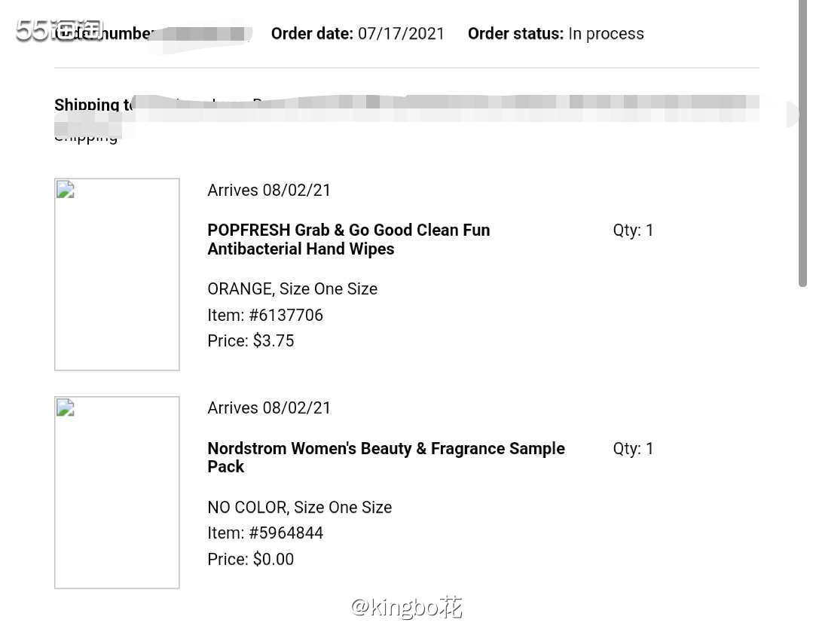Screen dimensions: 813x644
Task: Click the Price $0.00 text
Action: click(250, 560)
